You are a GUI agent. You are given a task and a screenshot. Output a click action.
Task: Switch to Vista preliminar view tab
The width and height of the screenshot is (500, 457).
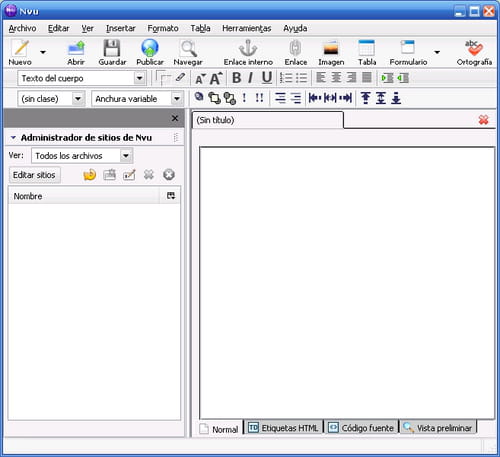click(438, 428)
